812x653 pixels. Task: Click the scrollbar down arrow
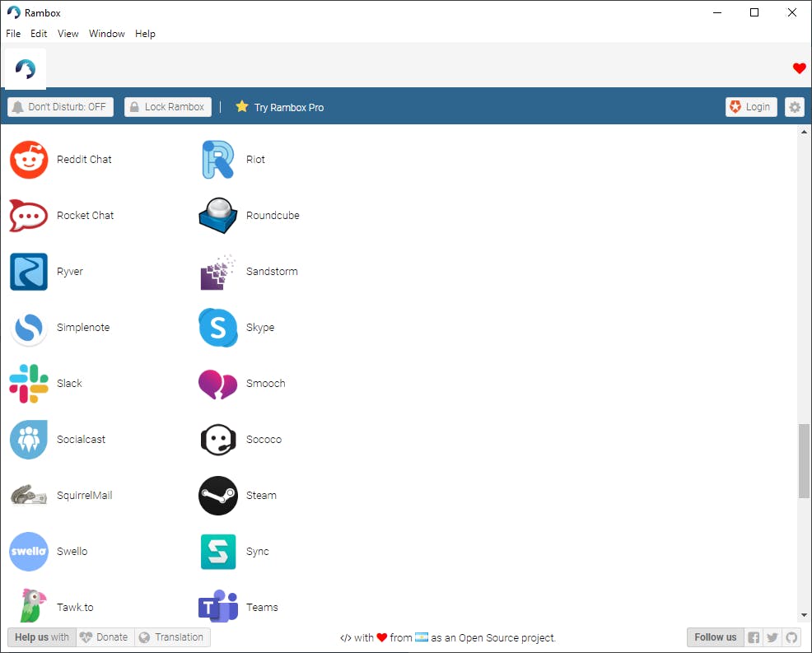pyautogui.click(x=804, y=615)
